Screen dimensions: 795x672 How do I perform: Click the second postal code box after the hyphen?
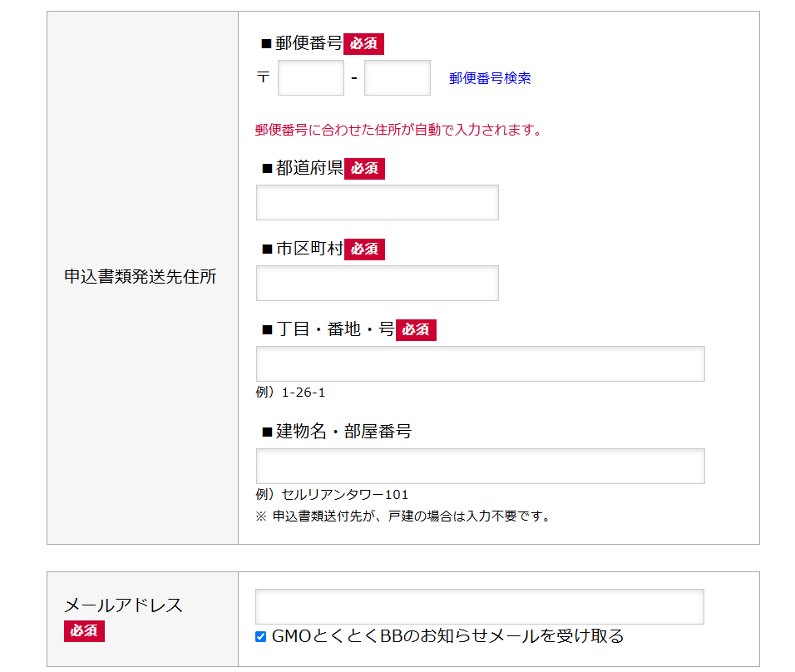coord(397,78)
